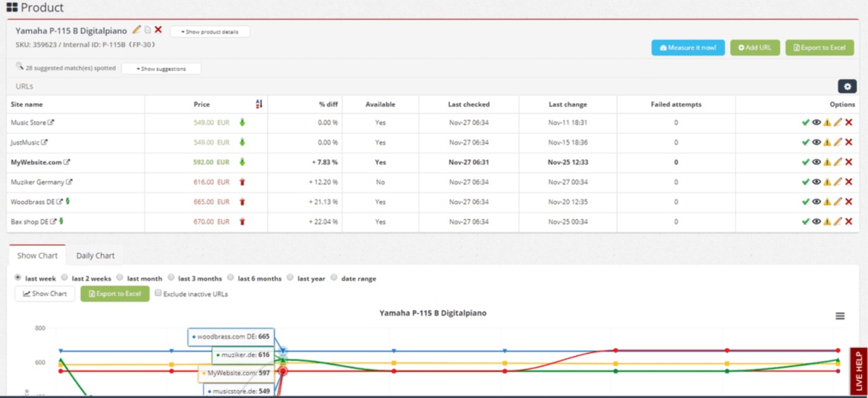Click the green Add URL button
Viewport: 868px width, 398px height.
pos(754,48)
